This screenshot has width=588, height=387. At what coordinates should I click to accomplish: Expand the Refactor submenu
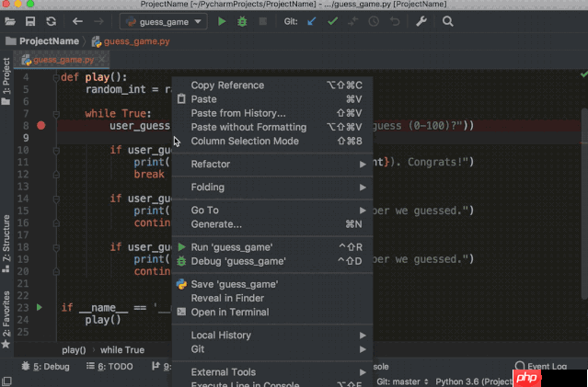(x=272, y=165)
